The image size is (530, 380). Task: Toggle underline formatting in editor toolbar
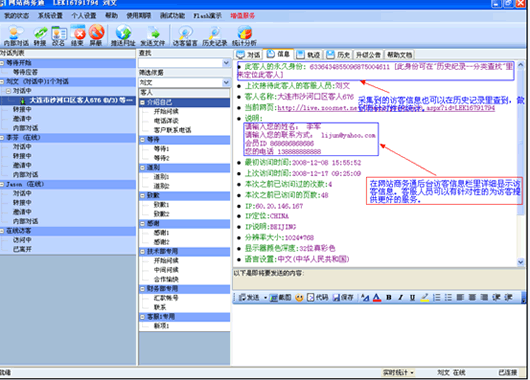[412, 298]
